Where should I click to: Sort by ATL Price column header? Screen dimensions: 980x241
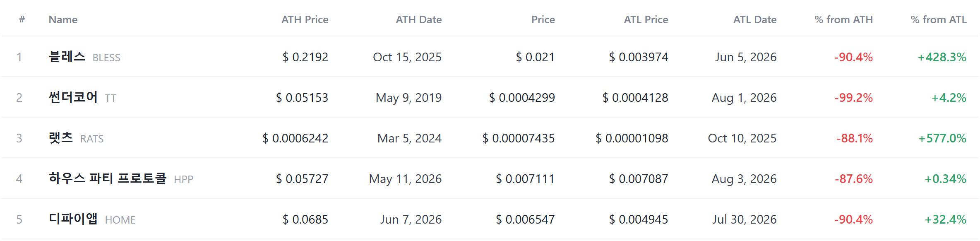(646, 19)
